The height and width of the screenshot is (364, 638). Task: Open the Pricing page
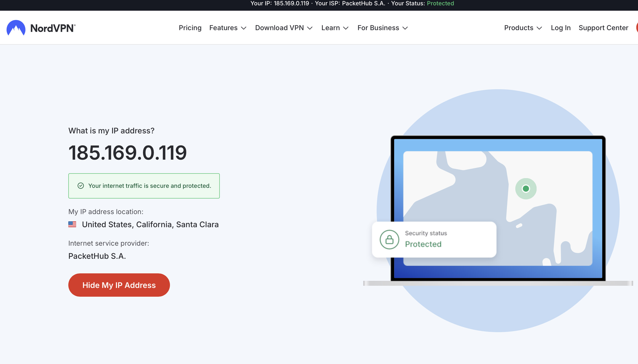pyautogui.click(x=190, y=28)
